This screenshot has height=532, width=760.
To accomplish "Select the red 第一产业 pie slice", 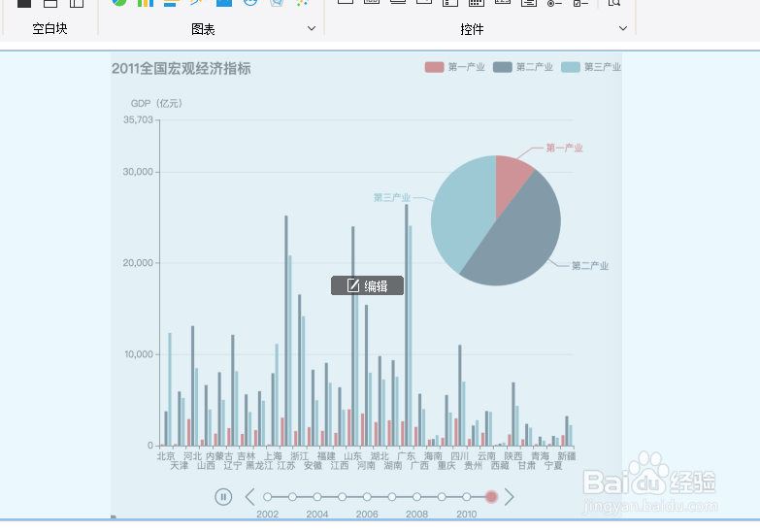I will 512,180.
